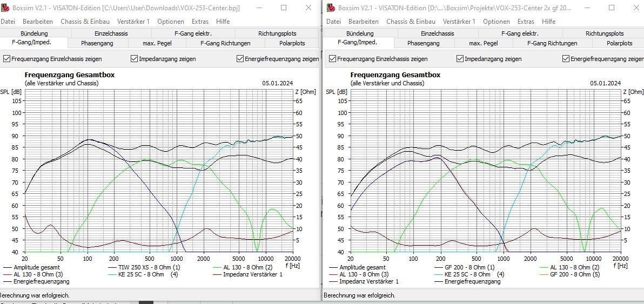Minimize the right Boxsim window
The height and width of the screenshot is (304, 644).
587,8
